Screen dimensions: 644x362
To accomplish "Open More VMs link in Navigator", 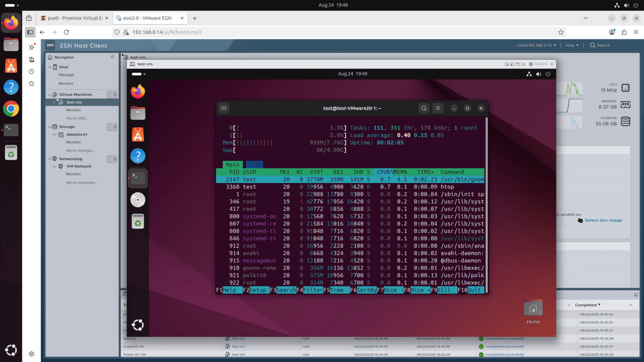I will tap(78, 118).
